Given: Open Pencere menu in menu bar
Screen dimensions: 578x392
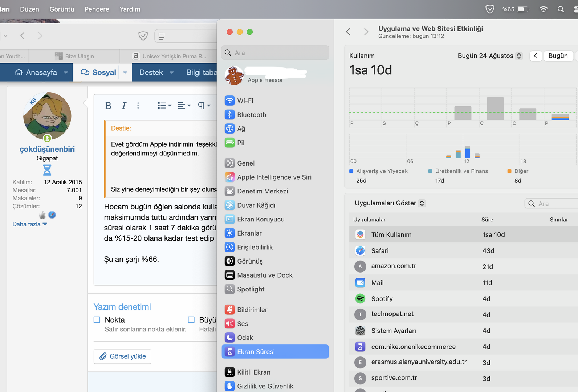Looking at the screenshot, I should point(97,9).
